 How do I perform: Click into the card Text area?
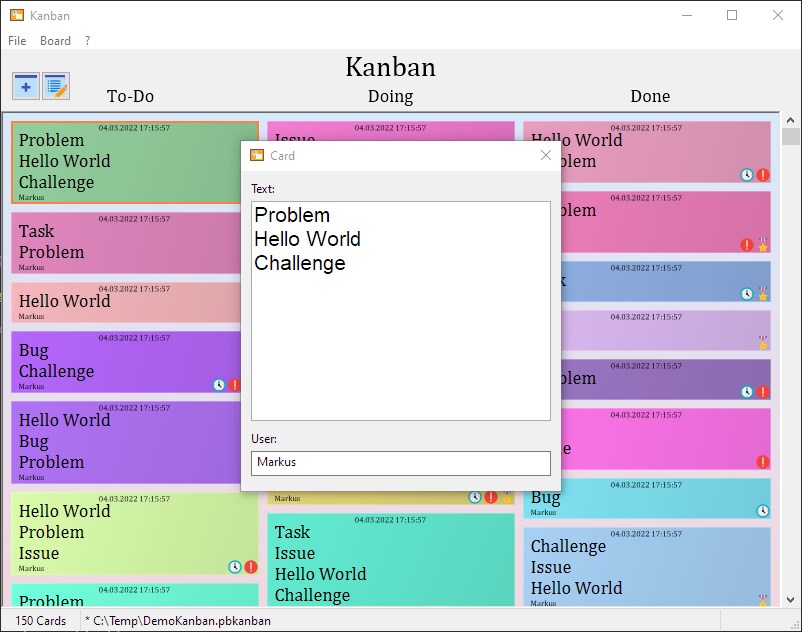tap(401, 311)
